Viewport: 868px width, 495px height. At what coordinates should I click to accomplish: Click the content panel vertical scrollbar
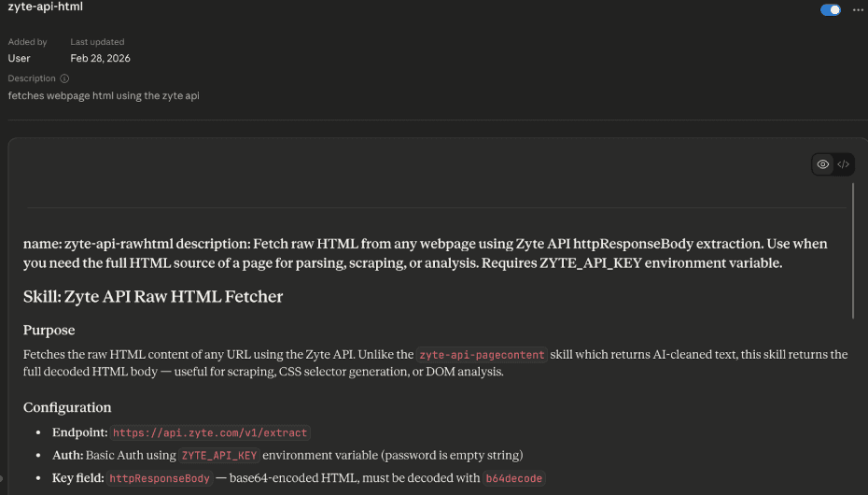853,250
